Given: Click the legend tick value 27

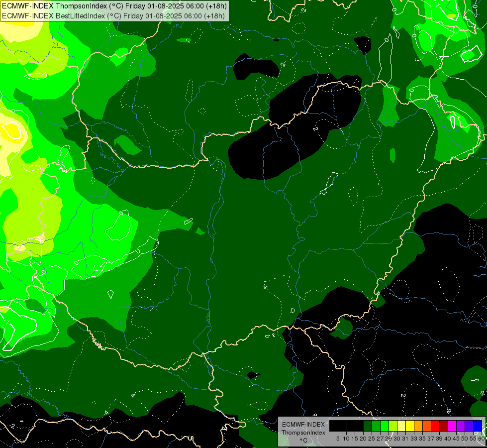Looking at the screenshot, I should pos(380,439).
